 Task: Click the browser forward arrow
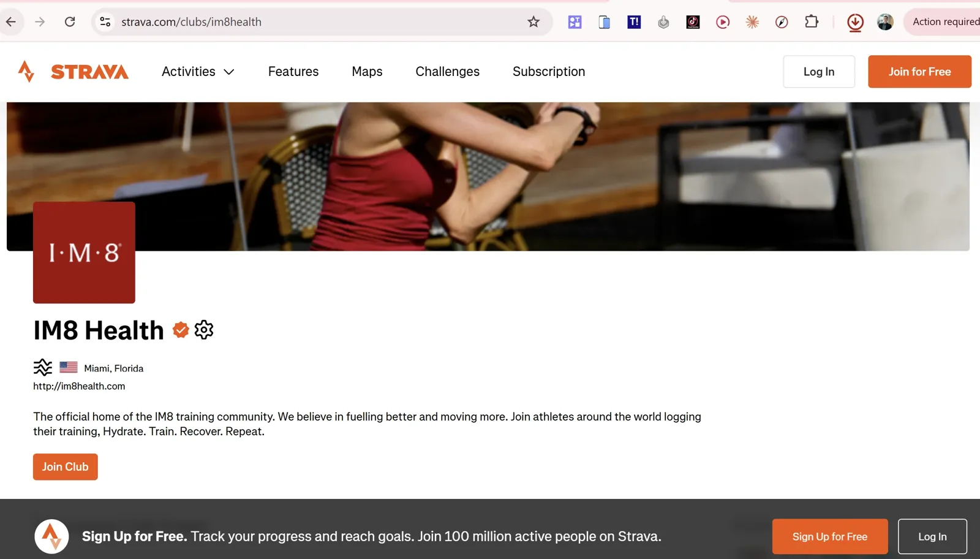40,22
